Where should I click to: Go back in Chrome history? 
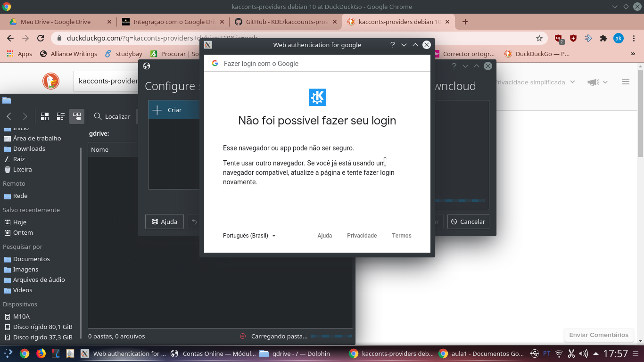point(10,39)
